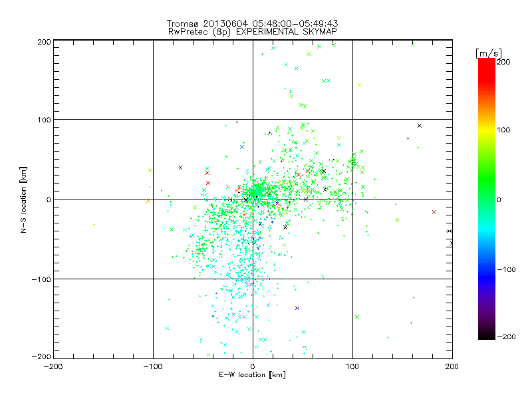Click the colorbar tick label "-200"
Screen dimensions: 532x399
click(x=506, y=336)
